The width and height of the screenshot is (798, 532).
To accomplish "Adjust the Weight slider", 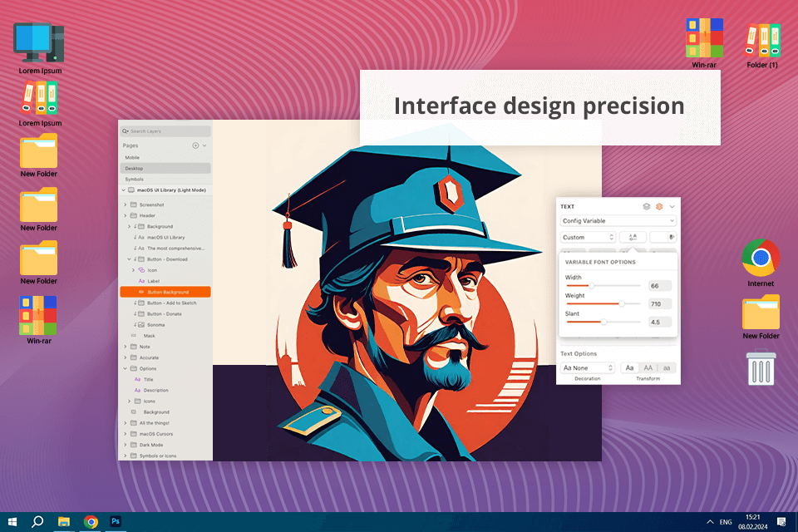I will (x=603, y=304).
